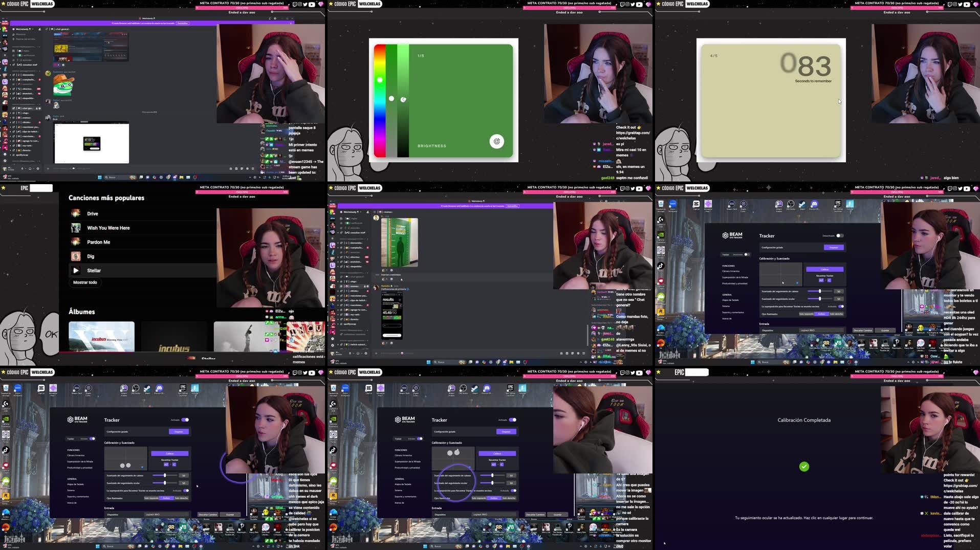Click Mostrar todo to show all songs
Viewport: 980px width, 550px height.
click(85, 282)
